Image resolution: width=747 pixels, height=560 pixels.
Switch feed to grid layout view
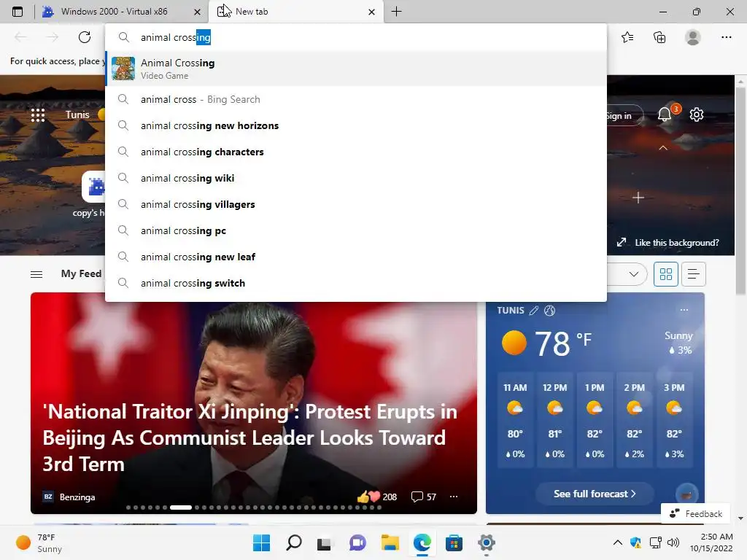pos(665,274)
